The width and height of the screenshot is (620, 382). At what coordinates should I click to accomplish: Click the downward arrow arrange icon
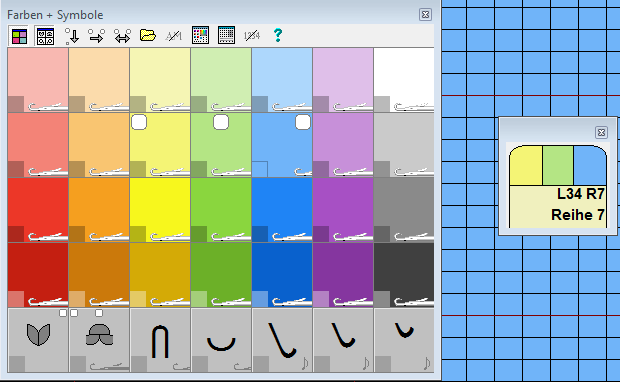tap(72, 36)
